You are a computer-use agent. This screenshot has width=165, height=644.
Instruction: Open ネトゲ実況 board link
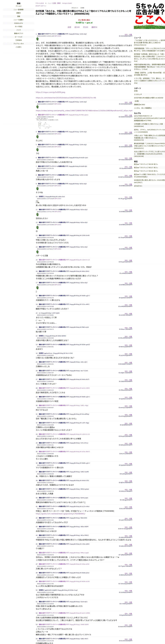tap(18, 27)
